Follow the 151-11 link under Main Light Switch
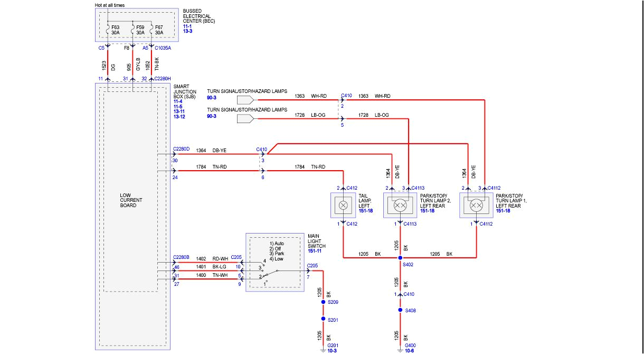Image resolution: width=644 pixels, height=354 pixels. (315, 251)
